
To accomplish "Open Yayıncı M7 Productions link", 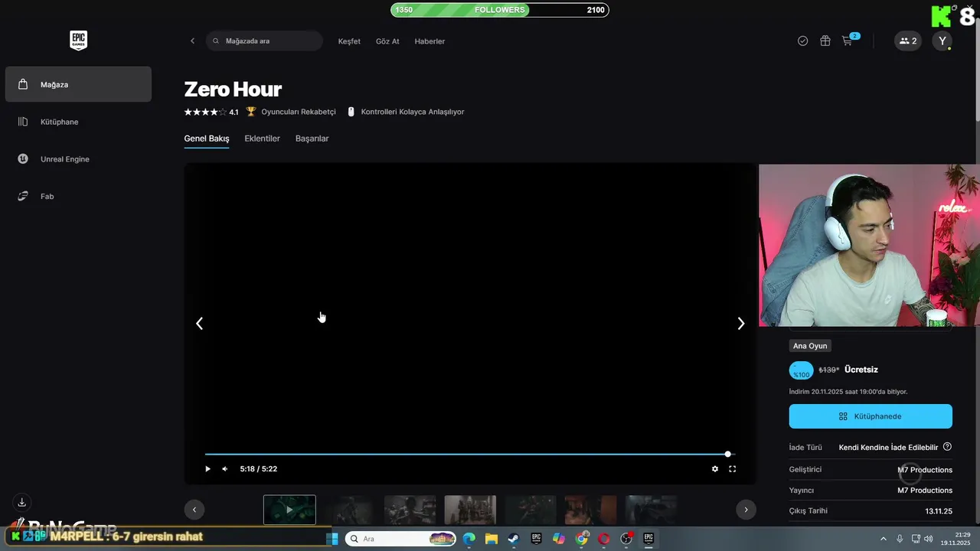I will pos(925,491).
